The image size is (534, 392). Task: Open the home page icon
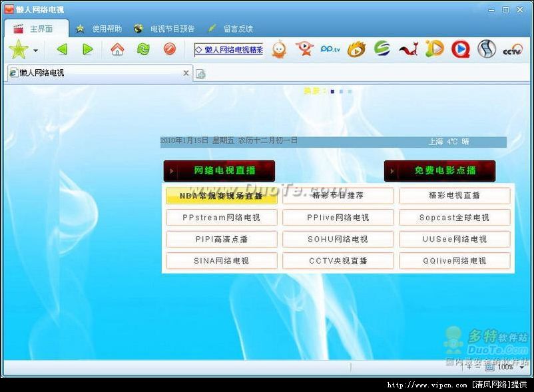pyautogui.click(x=117, y=49)
